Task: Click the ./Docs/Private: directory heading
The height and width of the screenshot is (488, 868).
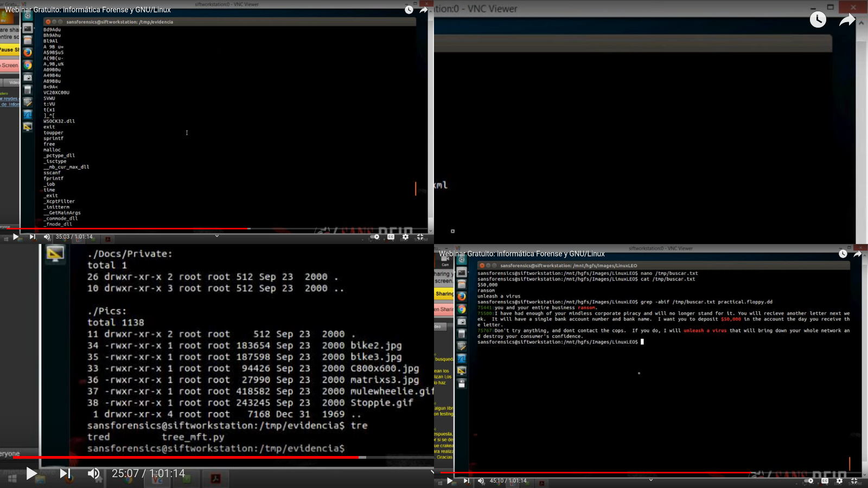Action: pos(130,254)
